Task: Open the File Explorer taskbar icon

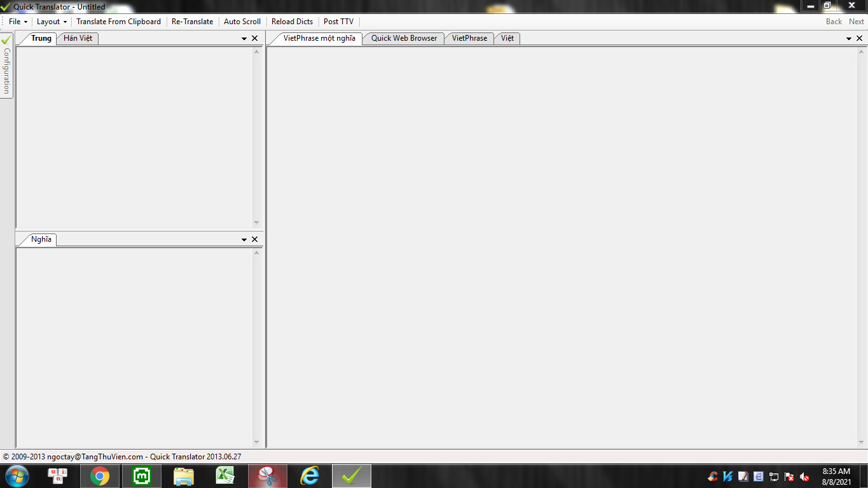Action: pyautogui.click(x=184, y=476)
